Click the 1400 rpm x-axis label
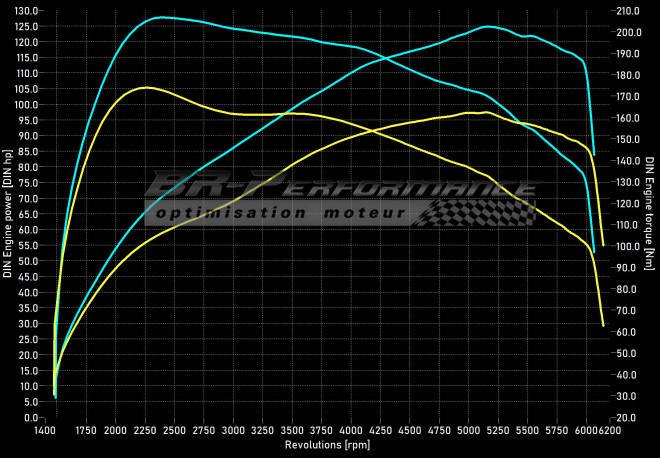Screen dimensions: 660x458 pos(45,430)
